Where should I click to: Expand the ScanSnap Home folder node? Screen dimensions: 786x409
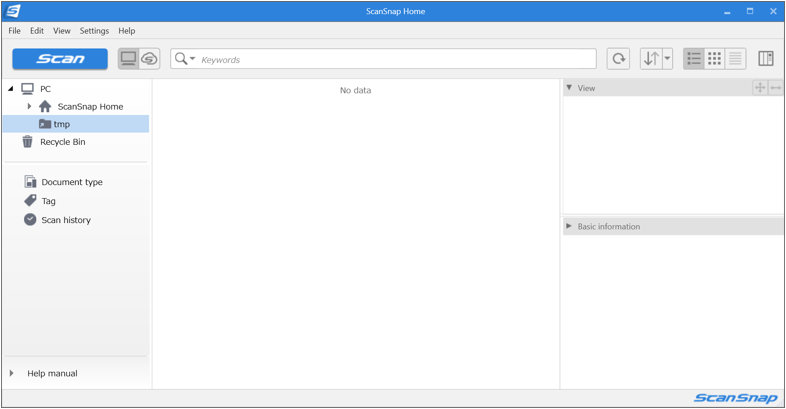29,106
